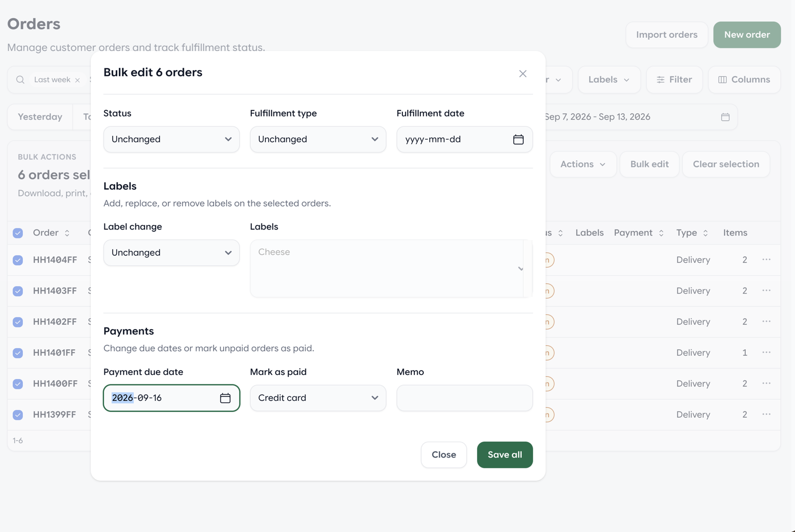Image resolution: width=795 pixels, height=532 pixels.
Task: Open row menu for order HH1400FF
Action: tap(767, 383)
